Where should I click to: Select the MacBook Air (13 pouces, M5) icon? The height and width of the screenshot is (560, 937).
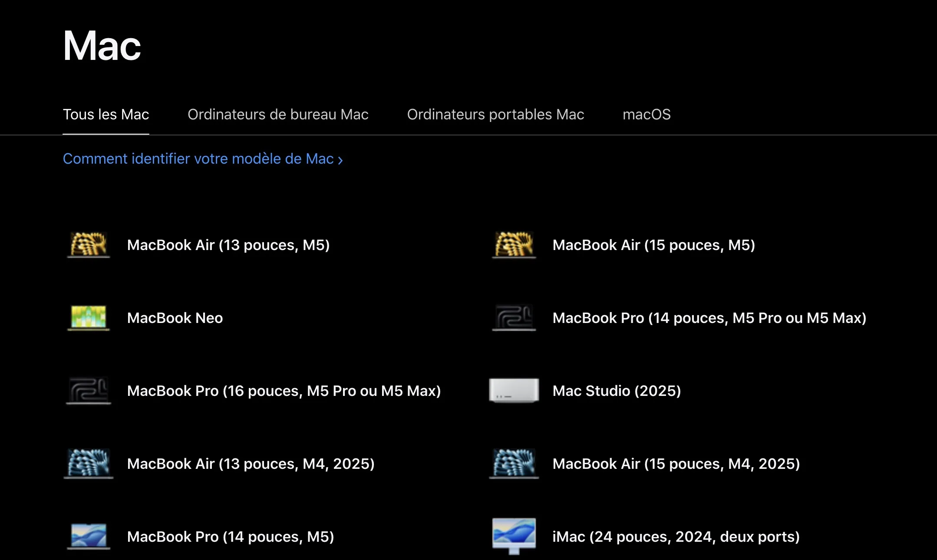coord(88,245)
